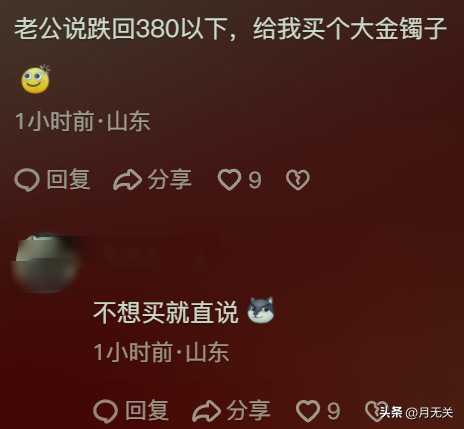Click the reply bubble icon on second comment
464x429 pixels.
[x=106, y=411]
